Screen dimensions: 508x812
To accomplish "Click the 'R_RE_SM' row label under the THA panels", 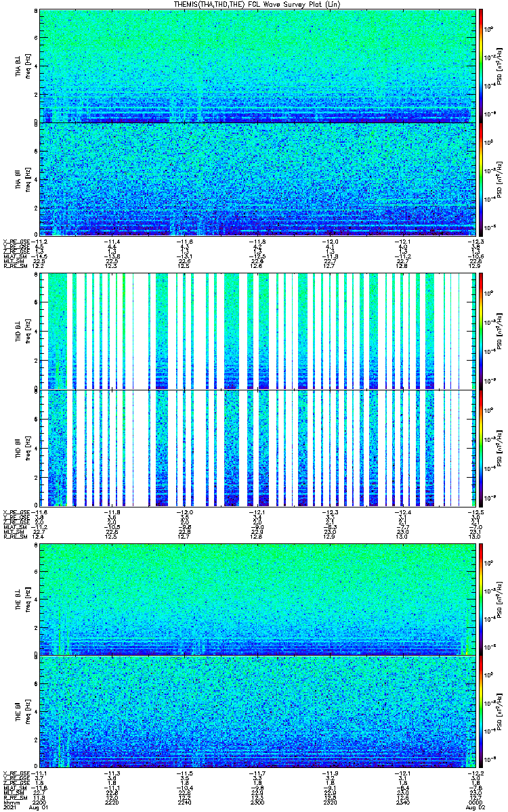I will point(15,267).
